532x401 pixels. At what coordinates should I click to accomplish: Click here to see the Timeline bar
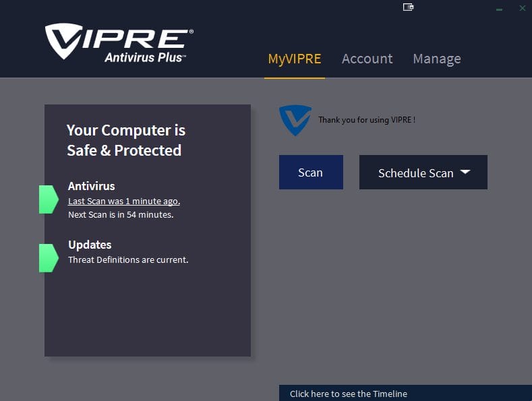[x=405, y=393]
